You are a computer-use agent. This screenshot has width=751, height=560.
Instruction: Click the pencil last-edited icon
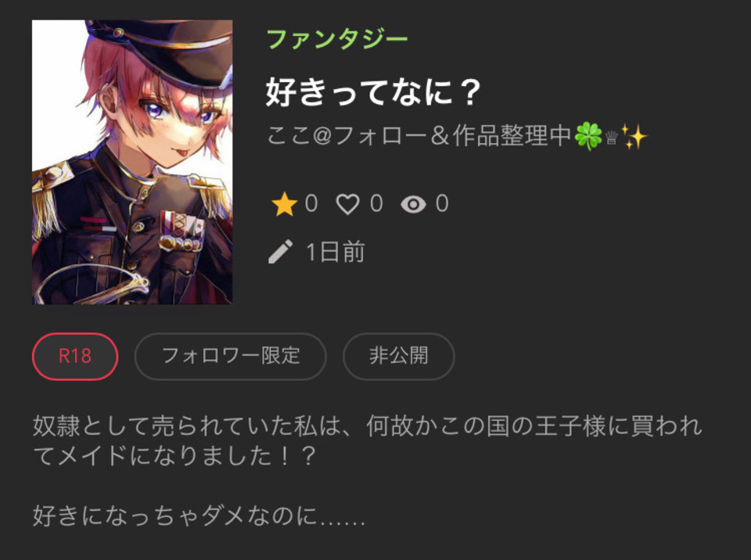point(281,252)
